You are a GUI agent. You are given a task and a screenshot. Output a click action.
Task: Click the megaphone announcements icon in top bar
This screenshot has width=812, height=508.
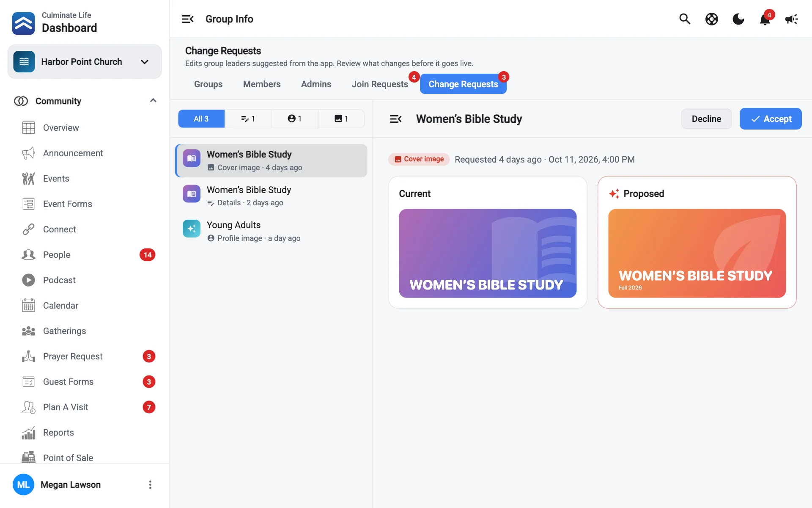point(792,19)
